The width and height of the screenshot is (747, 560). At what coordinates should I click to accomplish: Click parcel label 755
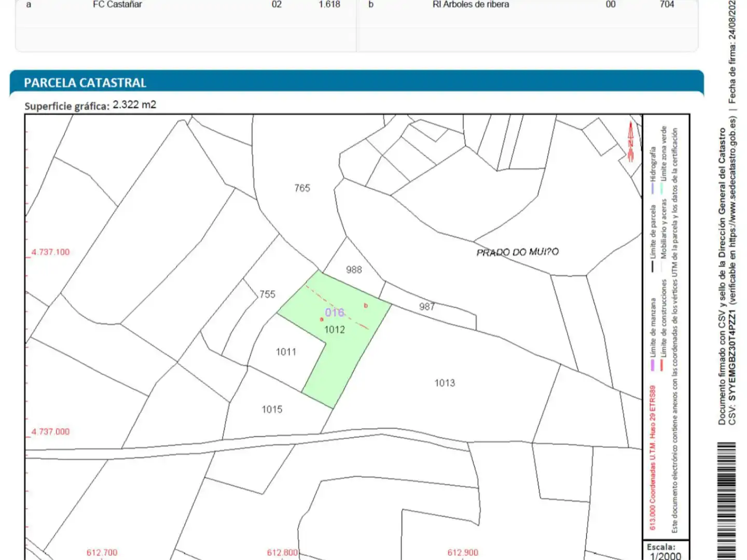(x=267, y=295)
